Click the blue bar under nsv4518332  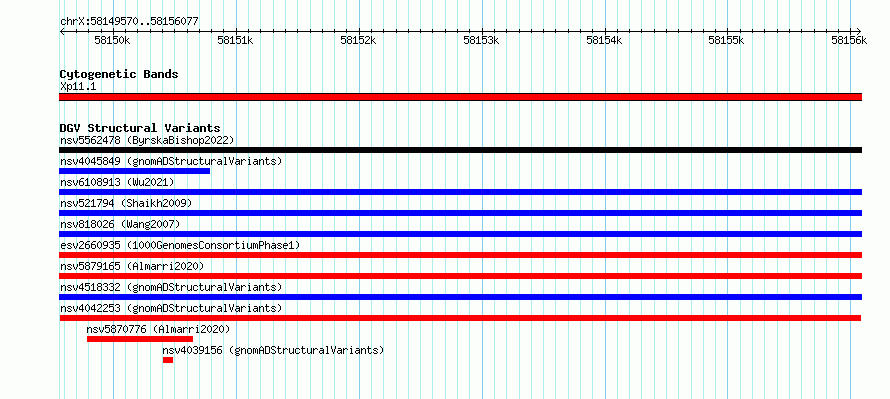[x=460, y=297]
